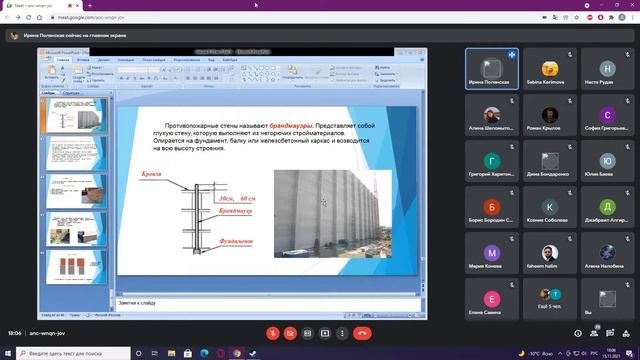This screenshot has height=360, width=640.
Task: Open Анимация ribbon tab in shared PowerPoint
Action: pos(126,60)
